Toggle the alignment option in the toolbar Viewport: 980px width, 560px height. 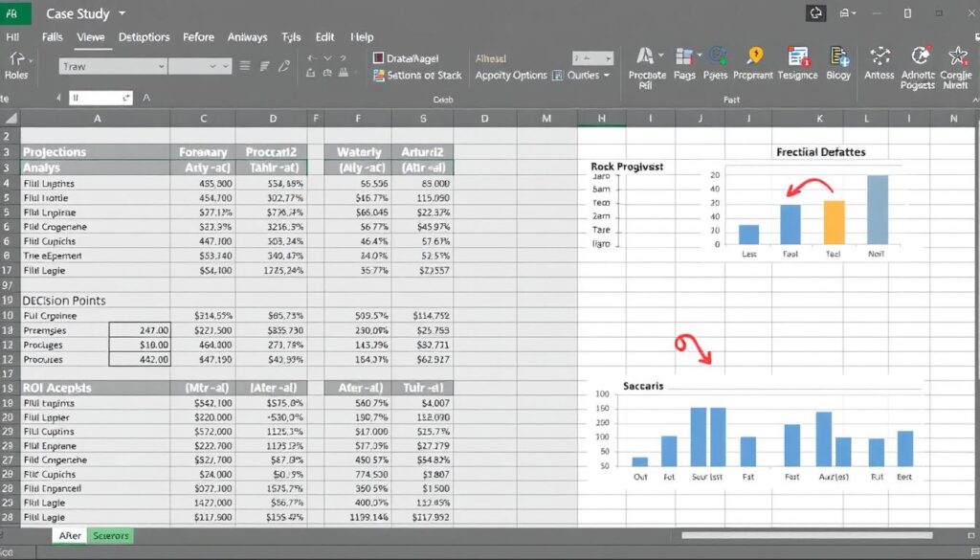point(245,65)
